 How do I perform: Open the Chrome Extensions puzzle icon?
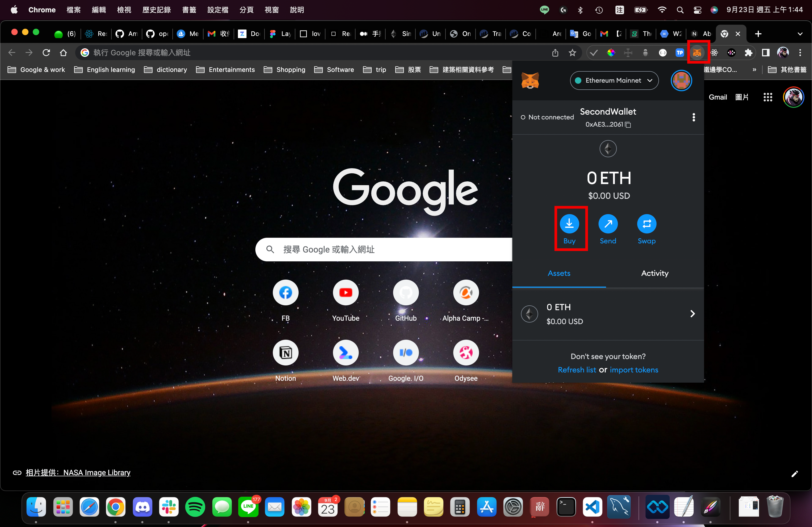coord(748,53)
